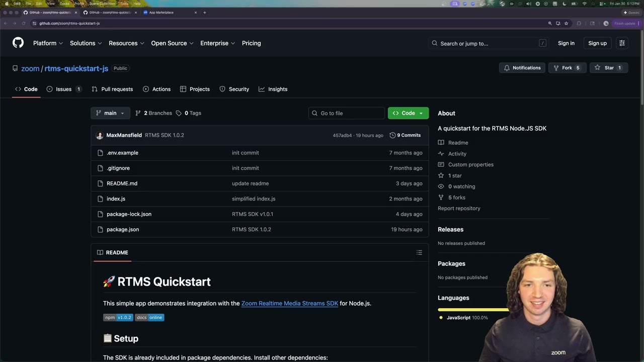Click the browser address bar URL
The width and height of the screenshot is (644, 362).
(69, 23)
